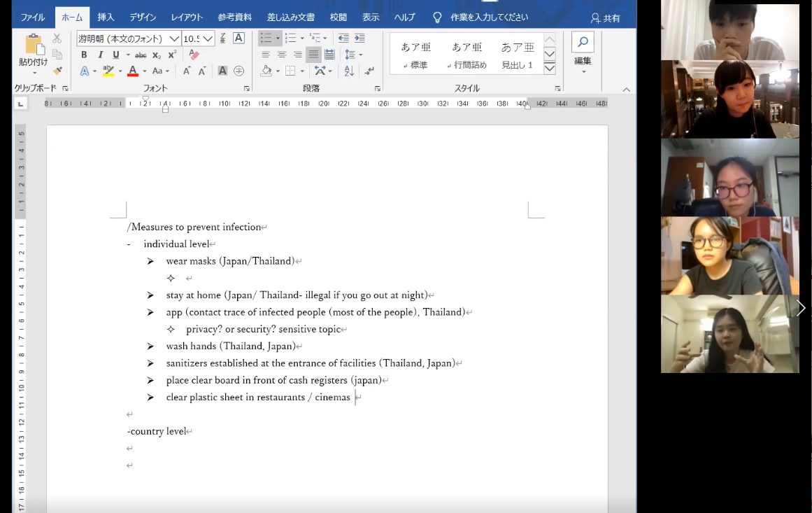Screen dimensions: 812x513
Task: Sort paragraphs with A-Z sort icon
Action: 349,71
